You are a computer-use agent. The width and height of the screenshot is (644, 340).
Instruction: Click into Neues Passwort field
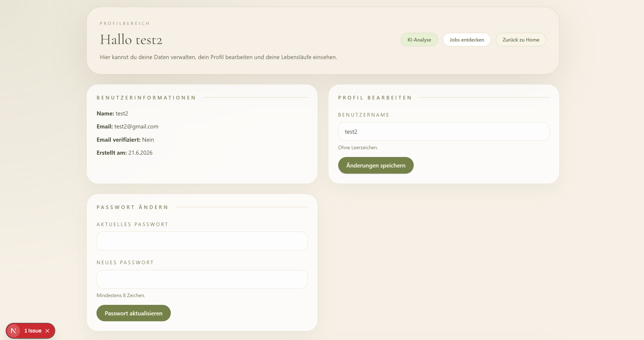[202, 279]
